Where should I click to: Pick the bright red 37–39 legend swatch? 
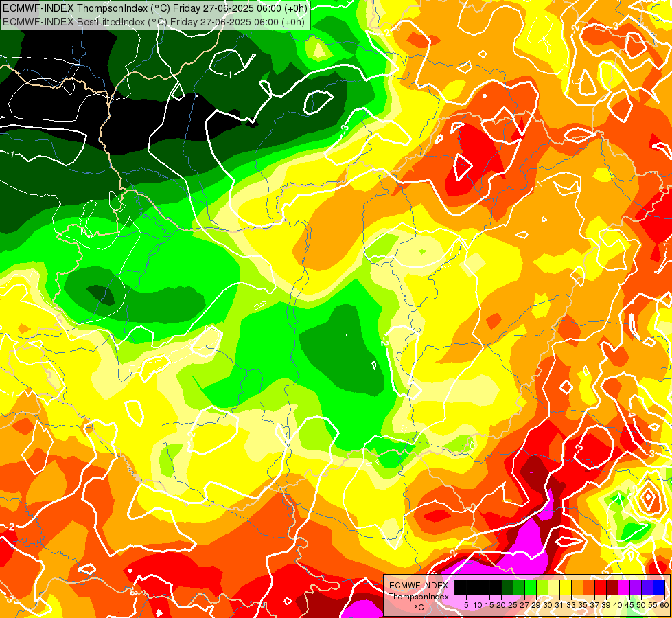[x=601, y=587]
